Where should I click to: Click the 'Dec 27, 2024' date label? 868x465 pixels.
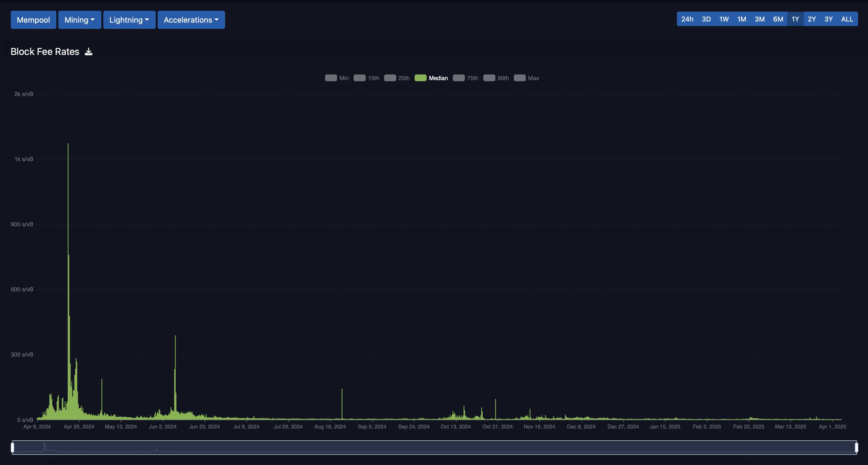[x=623, y=426]
